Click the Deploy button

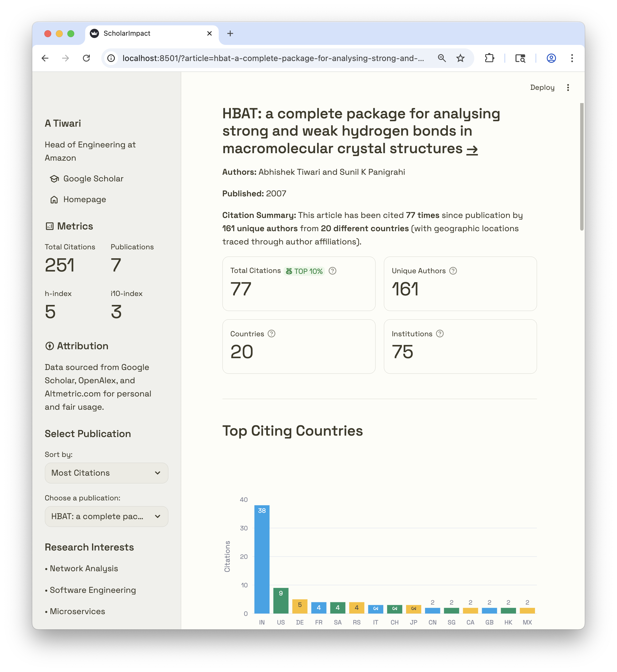pos(542,88)
